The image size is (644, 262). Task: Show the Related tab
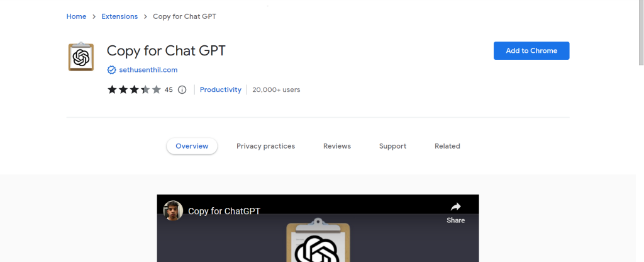447,146
